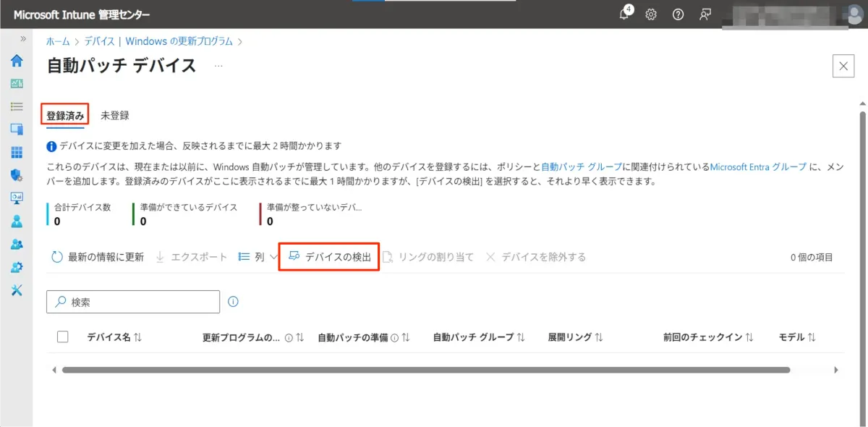Image resolution: width=868 pixels, height=427 pixels.
Task: Click the リングの割り当て button
Action: (x=428, y=257)
